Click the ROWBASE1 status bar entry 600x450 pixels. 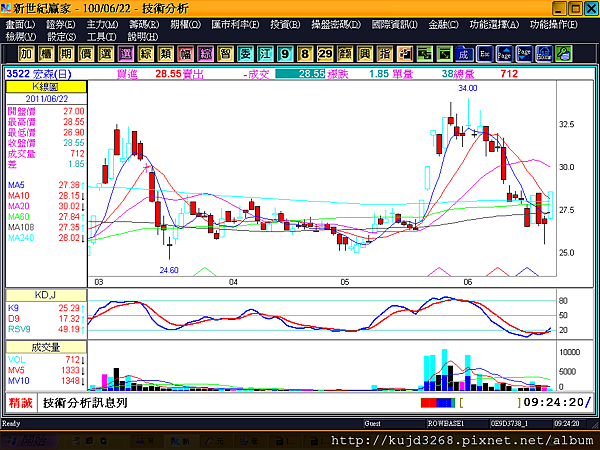click(445, 424)
